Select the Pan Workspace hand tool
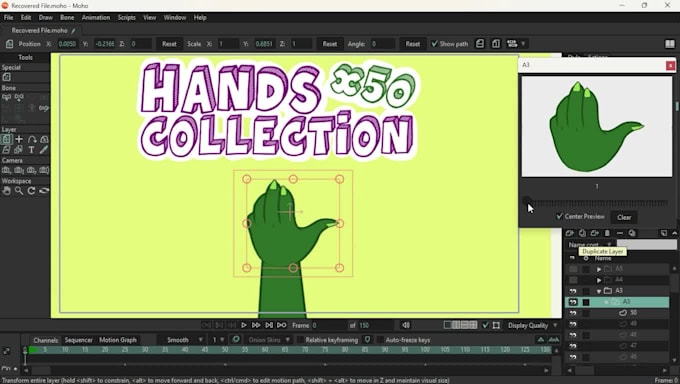This screenshot has width=680, height=384. (x=7, y=190)
